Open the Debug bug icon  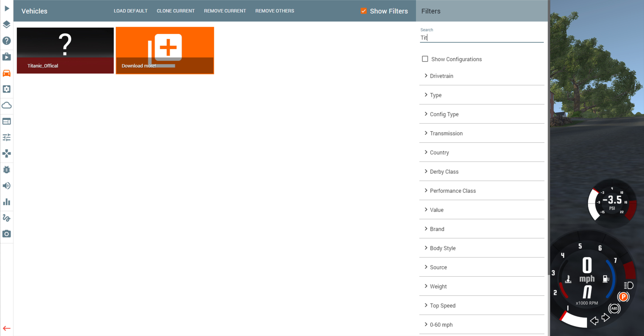pos(7,170)
